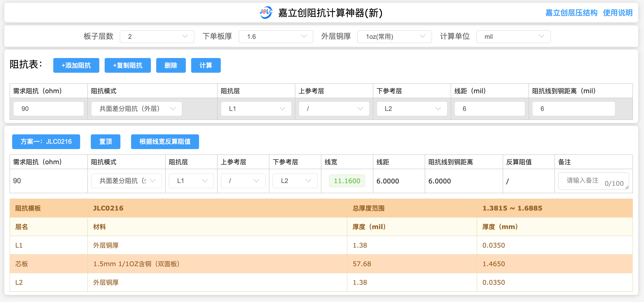Click the 1.4650 mm value in 芯板 row
Viewport: 644px width, 302px height.
(x=494, y=264)
